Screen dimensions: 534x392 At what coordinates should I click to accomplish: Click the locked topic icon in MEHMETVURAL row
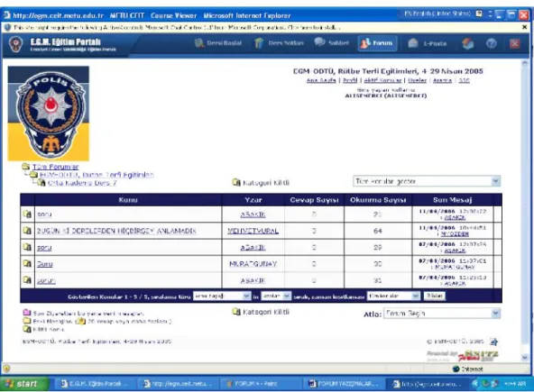coord(27,231)
